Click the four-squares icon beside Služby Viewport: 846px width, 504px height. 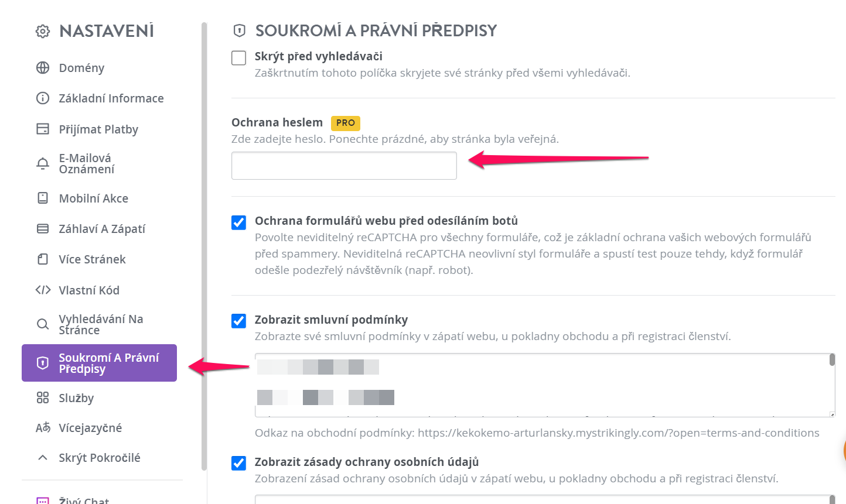point(43,398)
